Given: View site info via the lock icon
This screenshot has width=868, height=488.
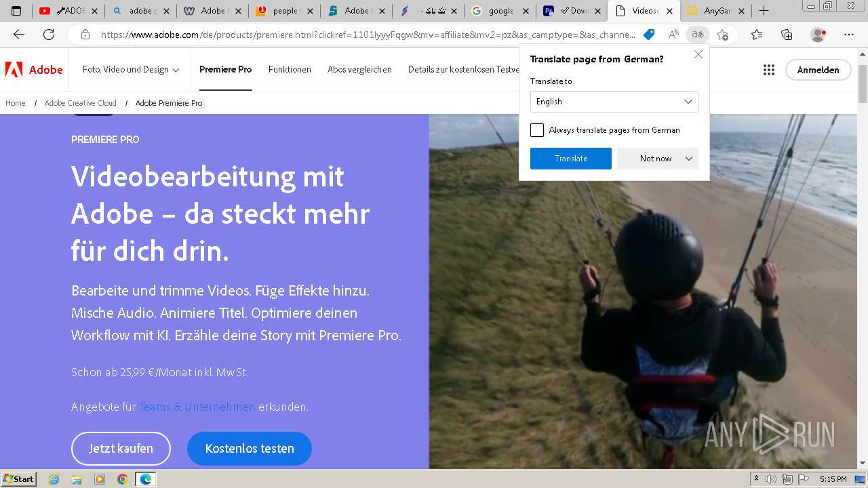Looking at the screenshot, I should click(x=85, y=35).
